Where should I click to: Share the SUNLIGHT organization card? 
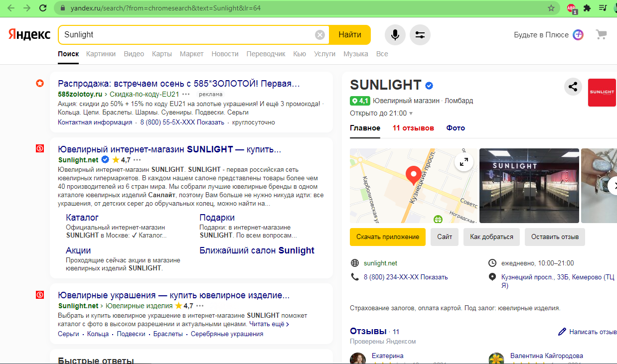[573, 87]
